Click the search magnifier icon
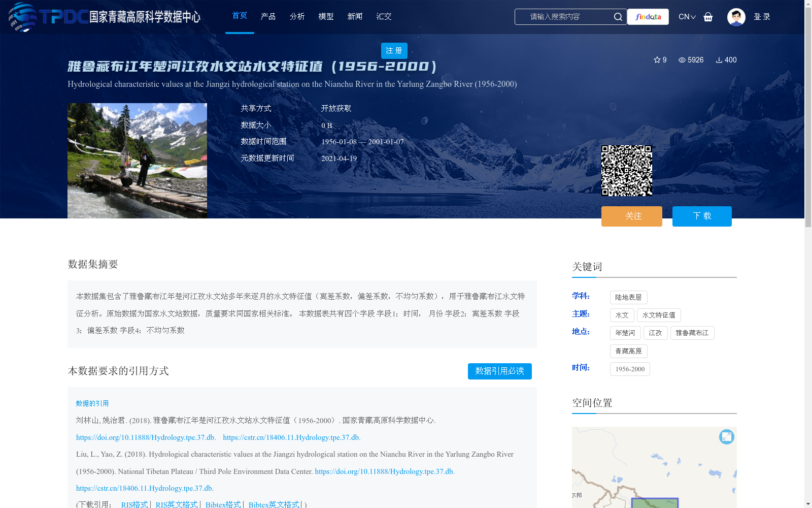This screenshot has height=508, width=812. pyautogui.click(x=618, y=17)
